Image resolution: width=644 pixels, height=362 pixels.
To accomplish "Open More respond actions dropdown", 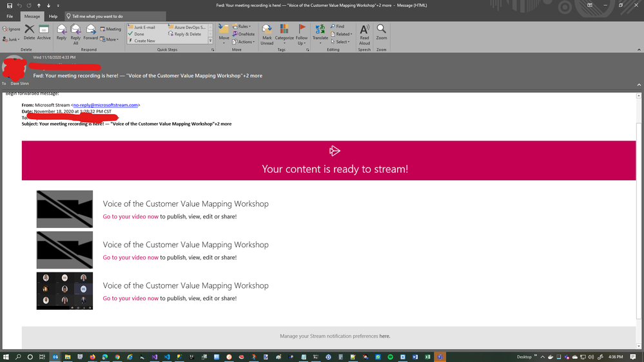I will [109, 39].
